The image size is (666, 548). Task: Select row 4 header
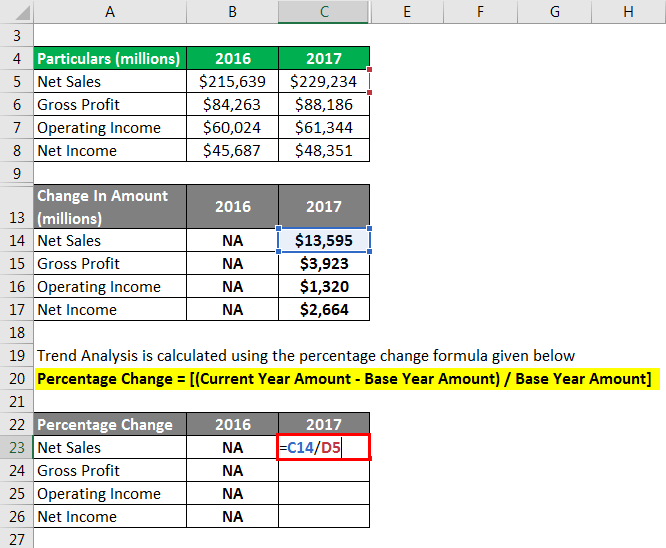[17, 58]
